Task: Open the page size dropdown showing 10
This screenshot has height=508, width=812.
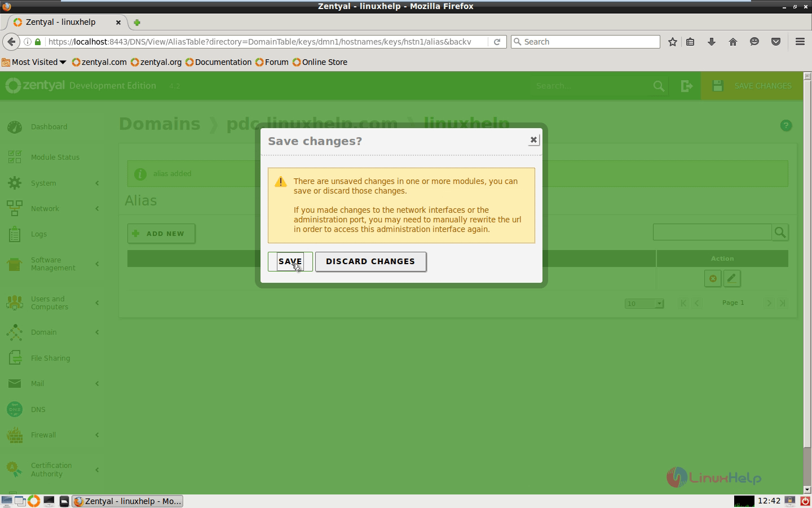Action: click(x=644, y=303)
